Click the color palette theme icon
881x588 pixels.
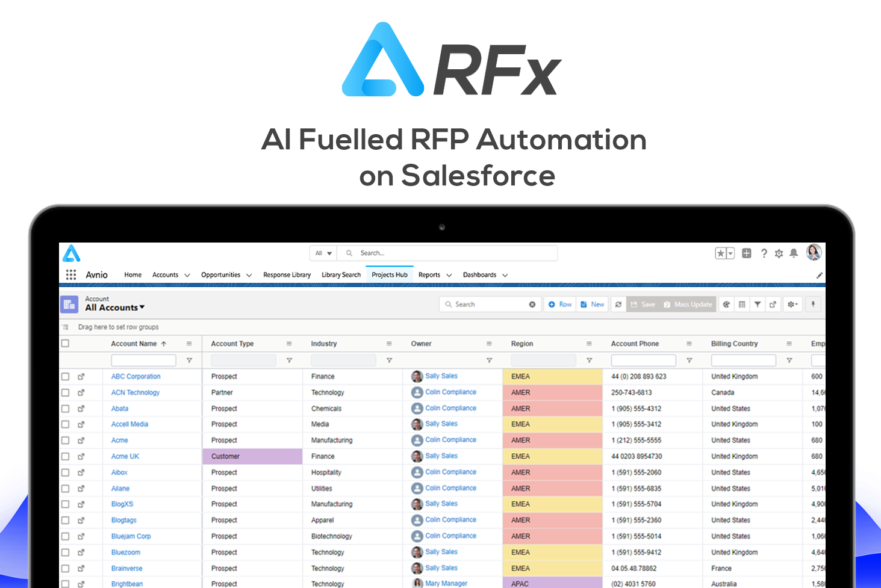(x=726, y=304)
